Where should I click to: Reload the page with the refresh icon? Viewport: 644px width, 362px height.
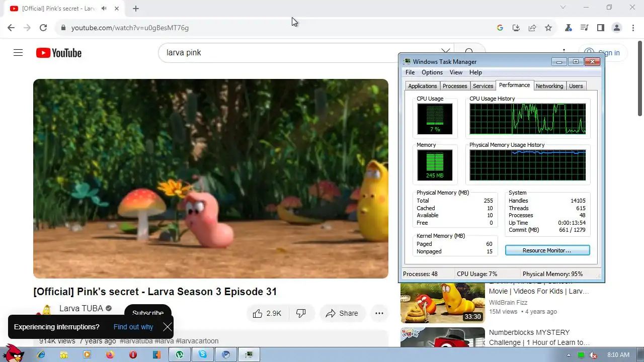click(x=43, y=28)
